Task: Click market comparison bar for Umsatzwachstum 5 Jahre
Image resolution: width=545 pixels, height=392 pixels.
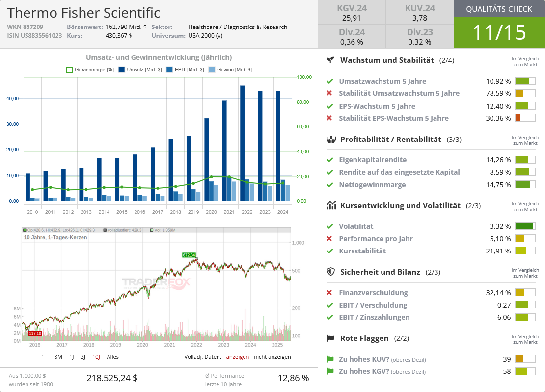Action: tap(525, 81)
